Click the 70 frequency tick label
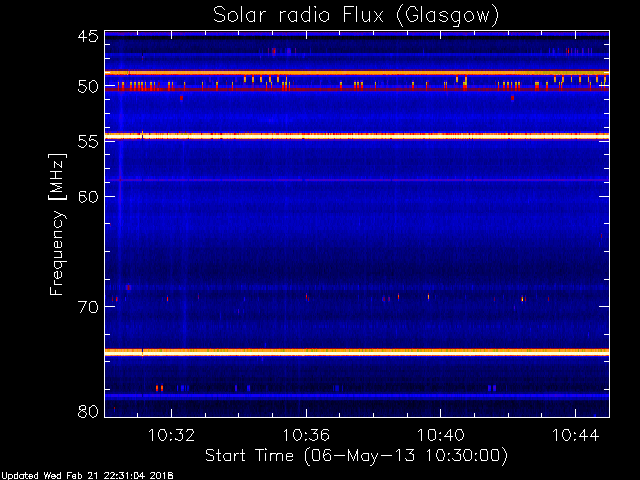The height and width of the screenshot is (480, 640). [88, 307]
